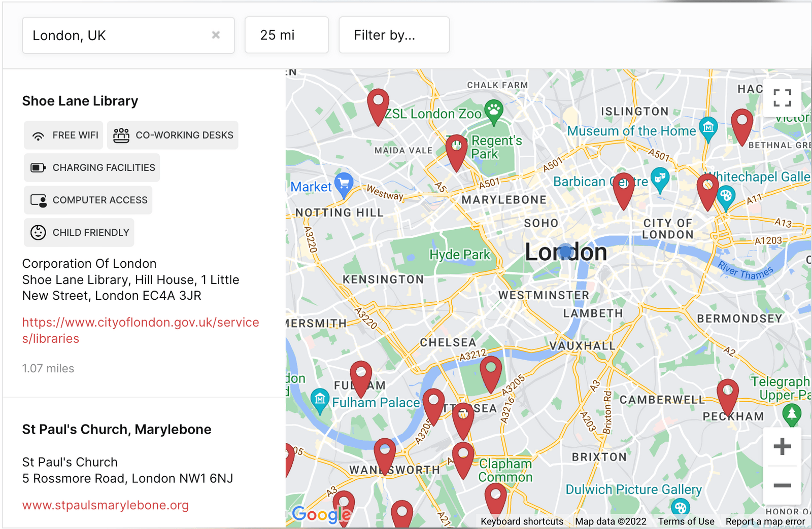
Task: Click Report a map error
Action: point(765,521)
